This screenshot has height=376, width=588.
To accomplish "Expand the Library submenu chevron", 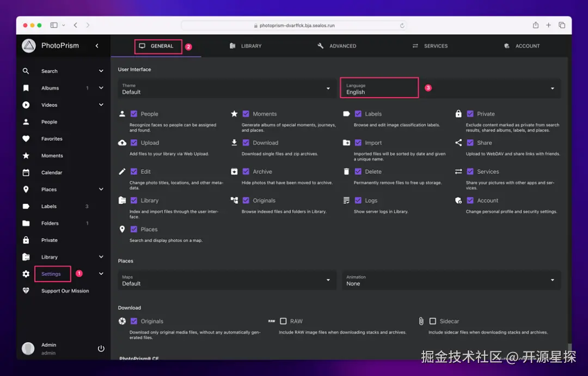I will point(101,257).
